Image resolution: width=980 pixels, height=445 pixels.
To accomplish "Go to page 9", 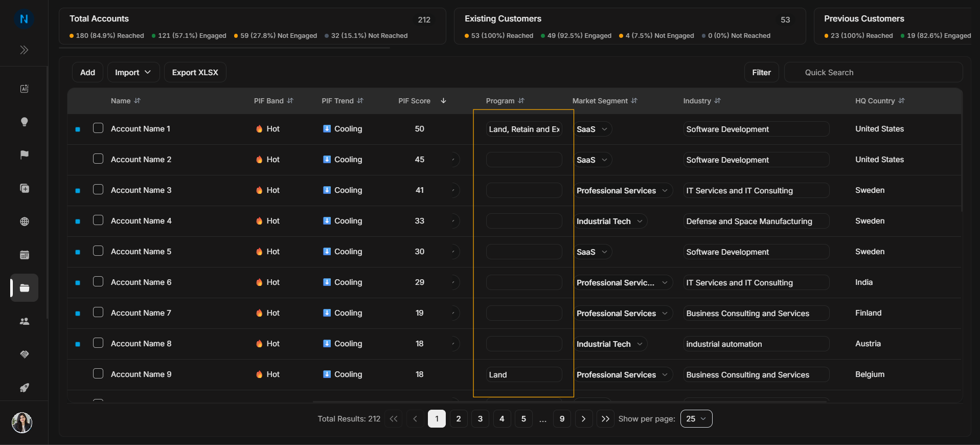I will pyautogui.click(x=562, y=419).
